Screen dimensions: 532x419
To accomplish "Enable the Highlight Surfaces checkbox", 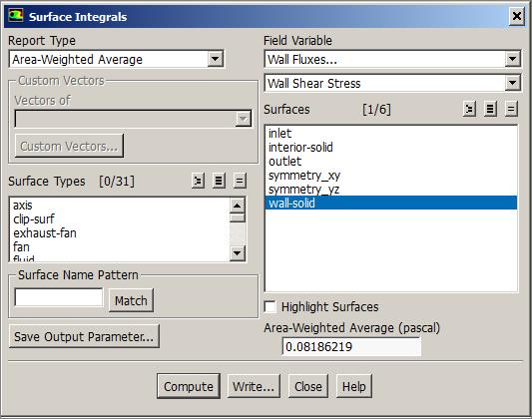I will click(270, 307).
